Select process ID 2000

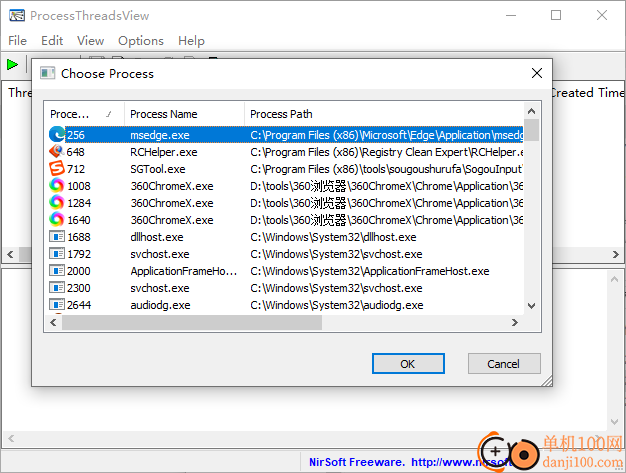[x=79, y=271]
